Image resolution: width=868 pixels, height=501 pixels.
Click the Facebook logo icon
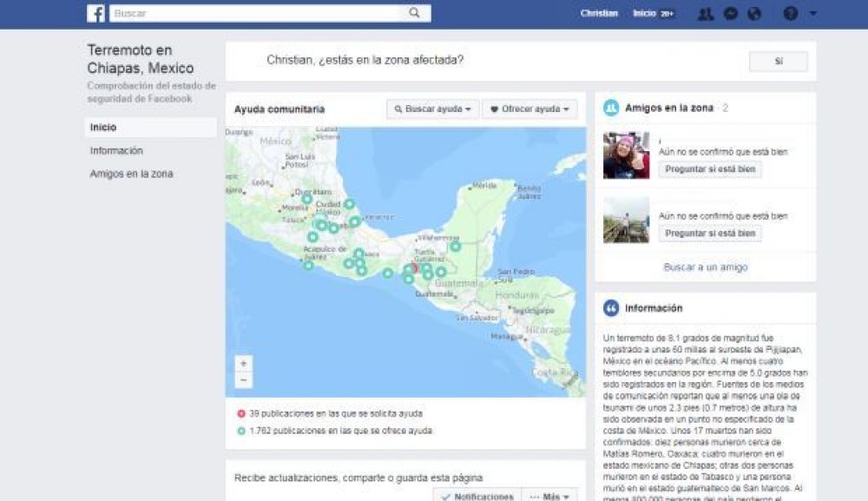click(x=96, y=13)
